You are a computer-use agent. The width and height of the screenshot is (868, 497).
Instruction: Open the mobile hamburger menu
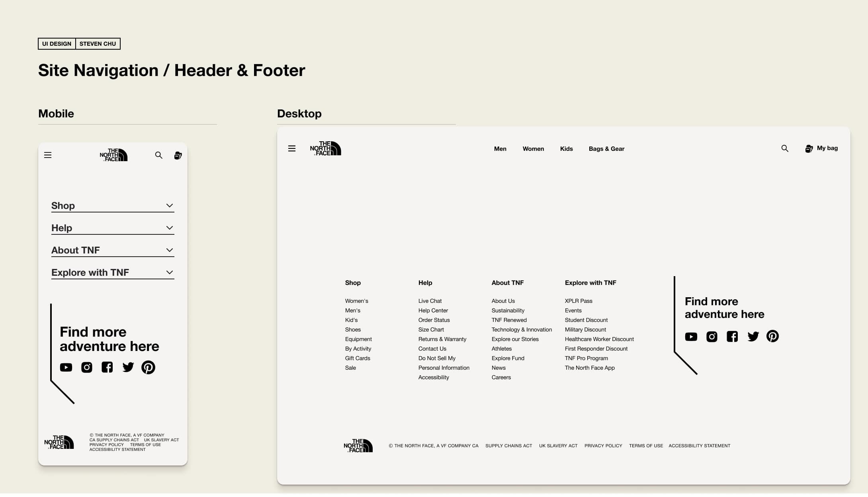48,155
